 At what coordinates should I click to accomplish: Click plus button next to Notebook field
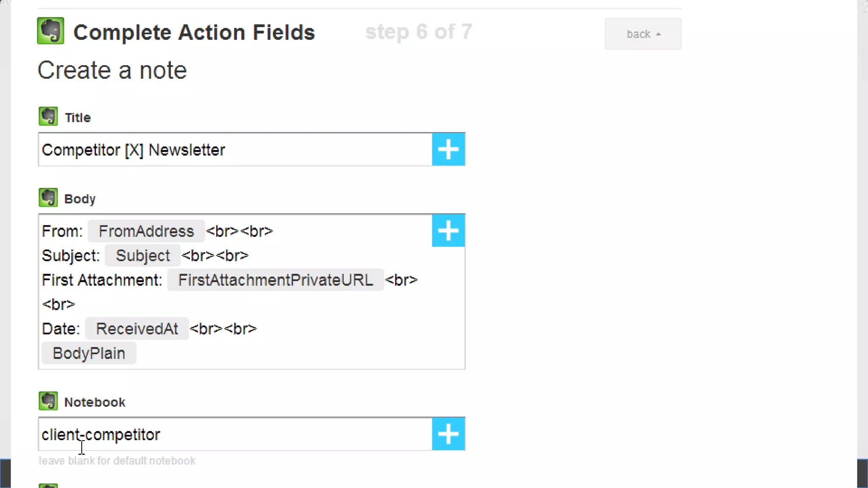click(448, 434)
